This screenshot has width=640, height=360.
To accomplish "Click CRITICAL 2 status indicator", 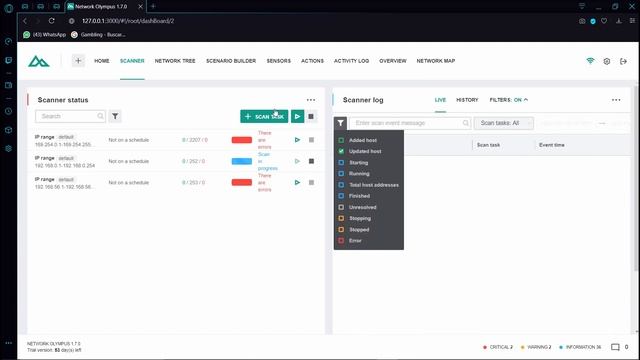I will tap(498, 347).
